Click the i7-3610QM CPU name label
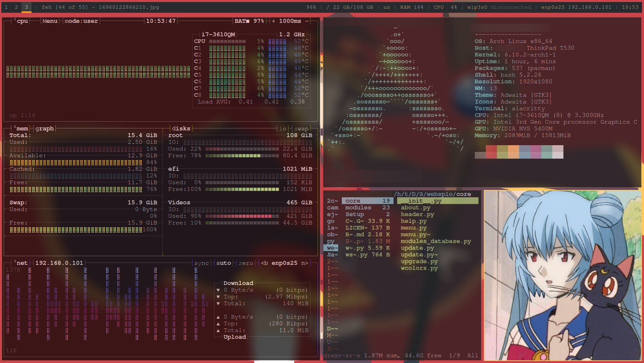This screenshot has height=363, width=644. coord(218,34)
